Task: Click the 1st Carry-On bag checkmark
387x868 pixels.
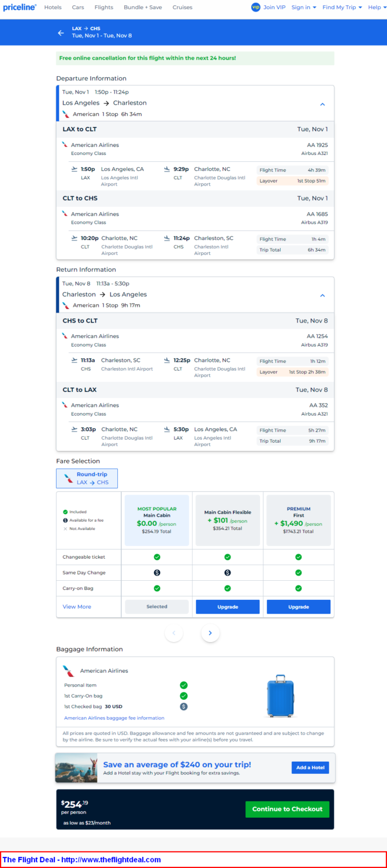Action: (184, 696)
